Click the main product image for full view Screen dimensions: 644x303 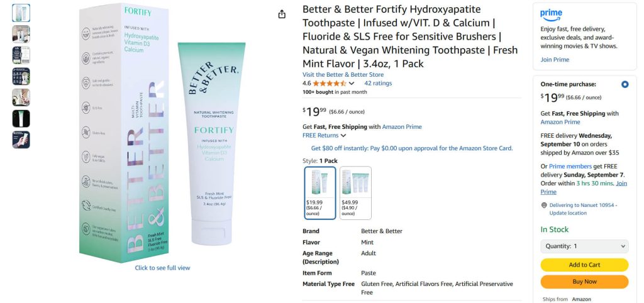[163, 133]
